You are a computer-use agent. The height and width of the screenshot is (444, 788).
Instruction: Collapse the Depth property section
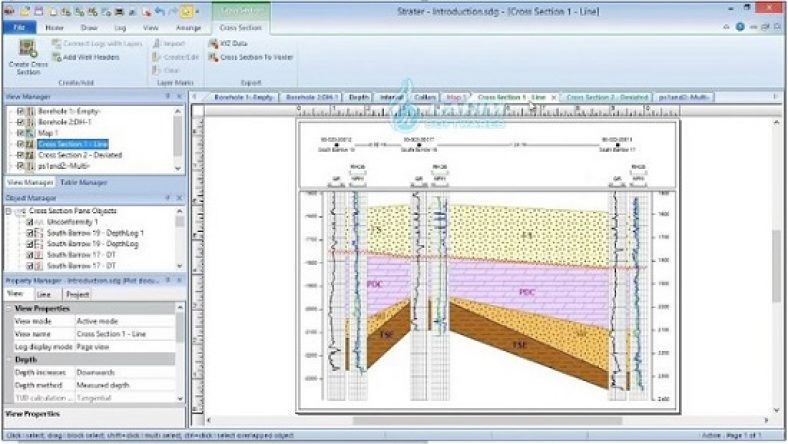point(10,358)
